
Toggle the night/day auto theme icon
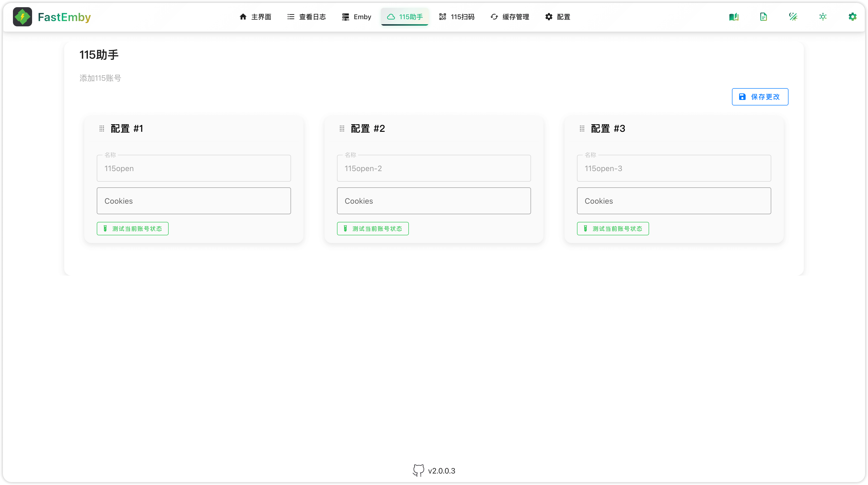pos(793,17)
